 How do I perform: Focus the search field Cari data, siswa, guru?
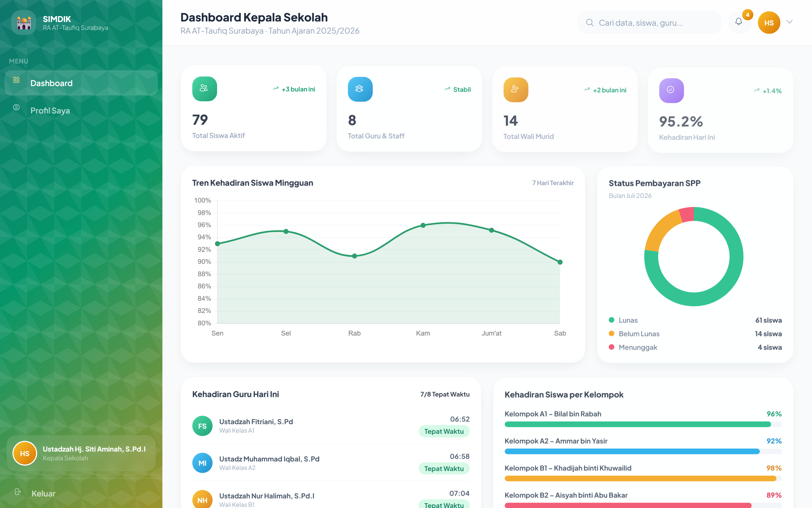tap(649, 23)
